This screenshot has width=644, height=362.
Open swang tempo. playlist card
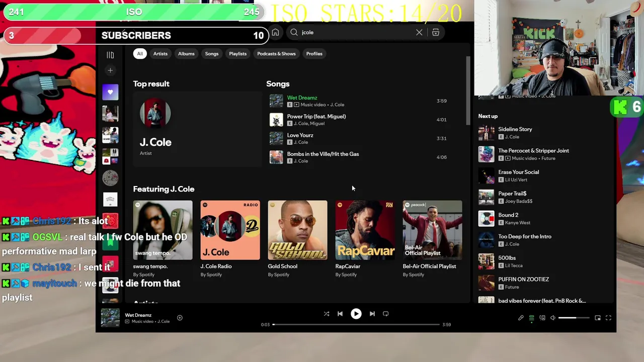(163, 239)
